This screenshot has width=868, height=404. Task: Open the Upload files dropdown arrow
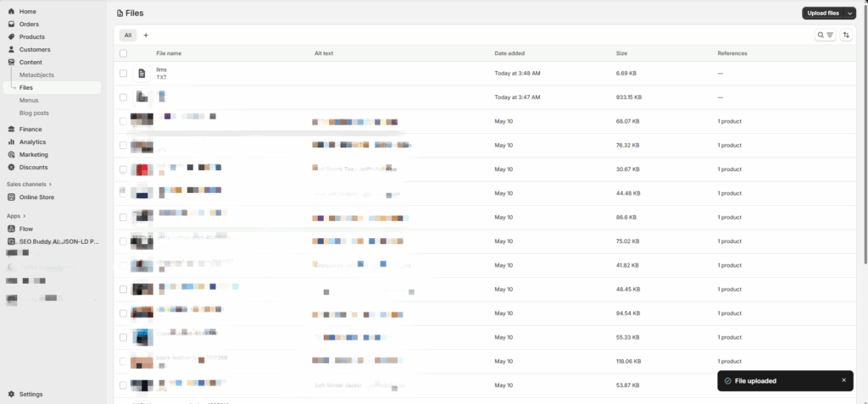click(x=850, y=13)
